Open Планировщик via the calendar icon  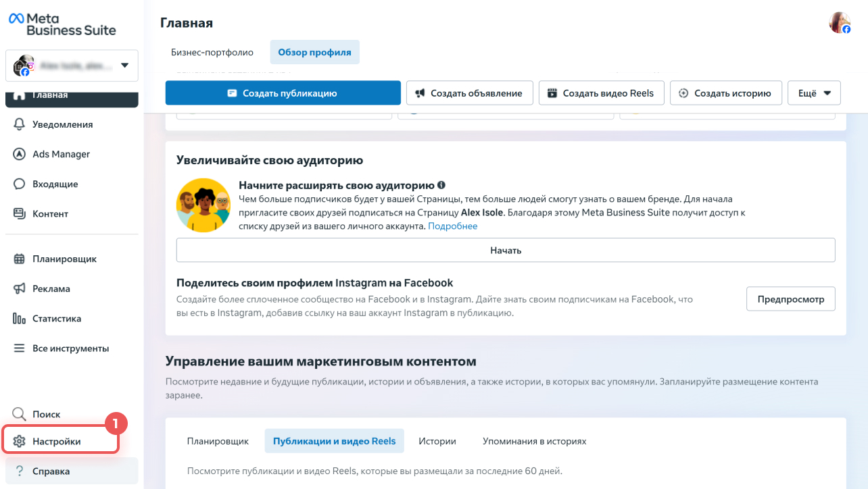click(x=20, y=259)
